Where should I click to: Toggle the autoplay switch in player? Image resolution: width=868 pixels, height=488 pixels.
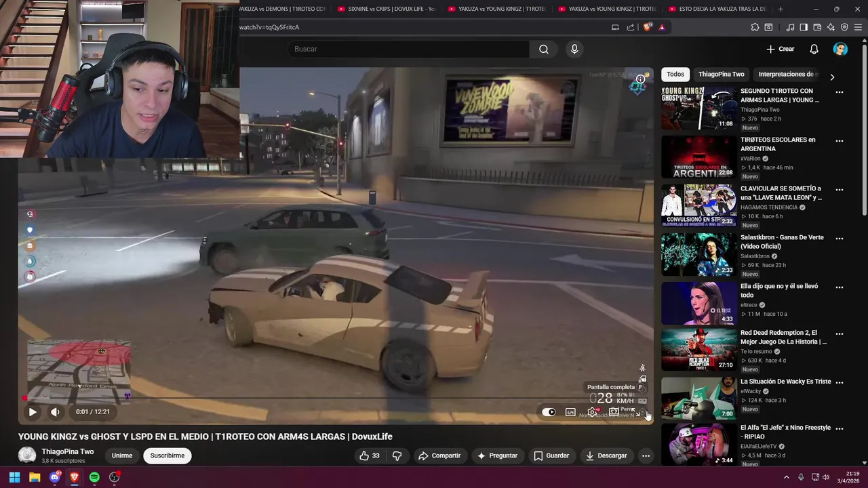549,412
